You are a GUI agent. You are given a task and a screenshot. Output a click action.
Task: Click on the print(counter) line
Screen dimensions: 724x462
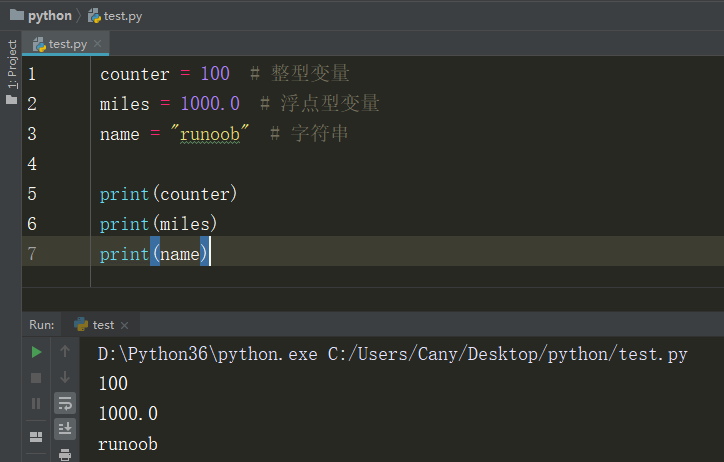(x=168, y=194)
